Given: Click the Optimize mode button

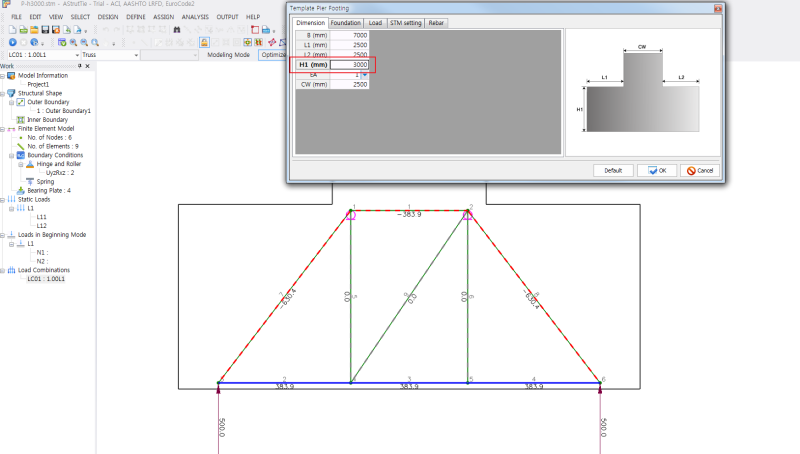Looking at the screenshot, I should [x=273, y=55].
